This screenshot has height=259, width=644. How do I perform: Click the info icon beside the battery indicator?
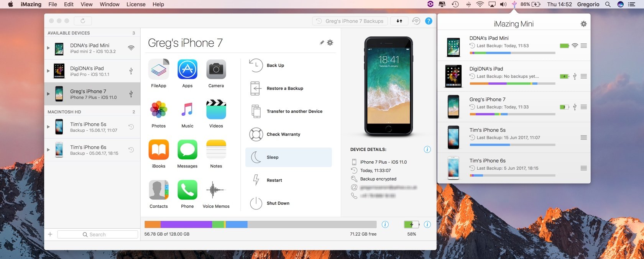(427, 225)
